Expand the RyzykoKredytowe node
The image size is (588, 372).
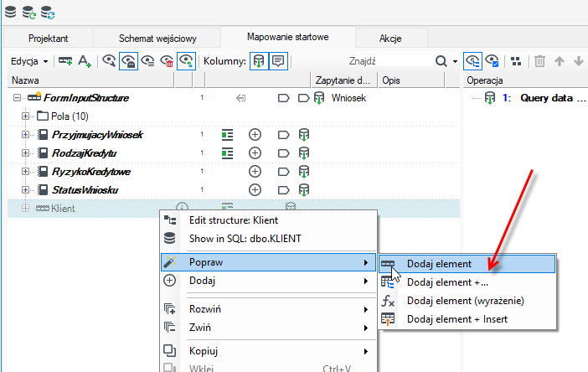click(x=25, y=172)
